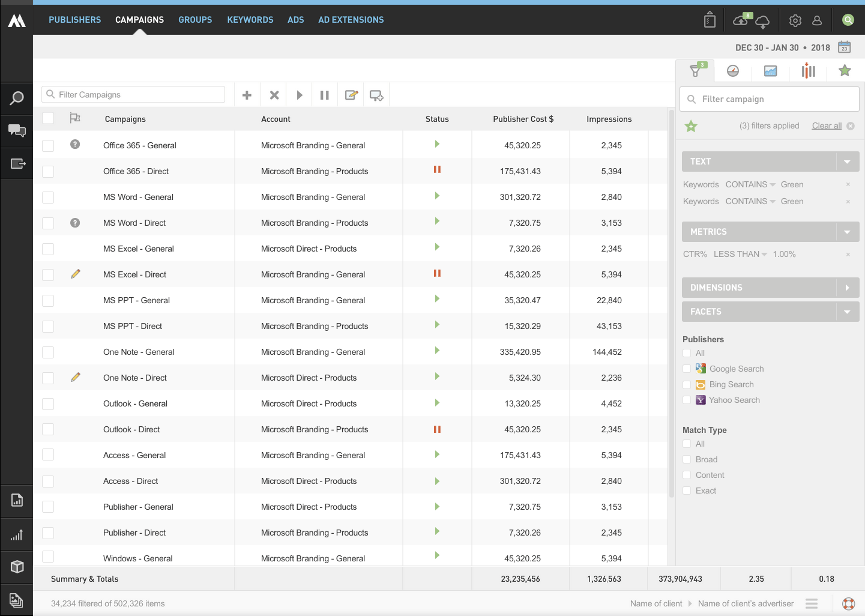This screenshot has height=616, width=865.
Task: Expand the DIMENSIONS filter section
Action: pyautogui.click(x=847, y=288)
